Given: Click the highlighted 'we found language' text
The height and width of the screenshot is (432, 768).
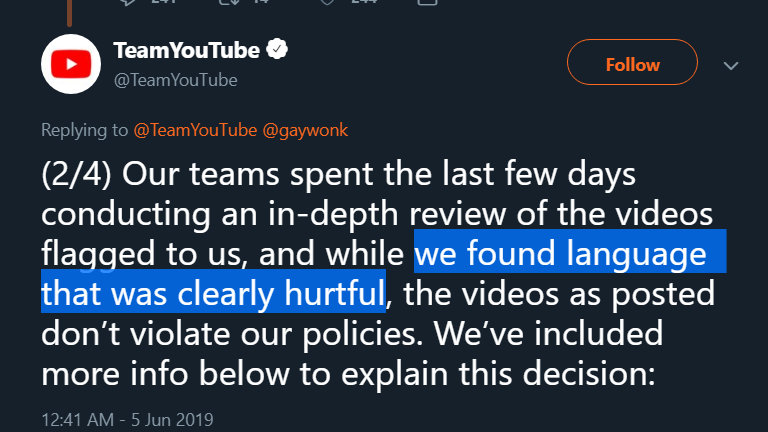Looking at the screenshot, I should click(x=560, y=254).
